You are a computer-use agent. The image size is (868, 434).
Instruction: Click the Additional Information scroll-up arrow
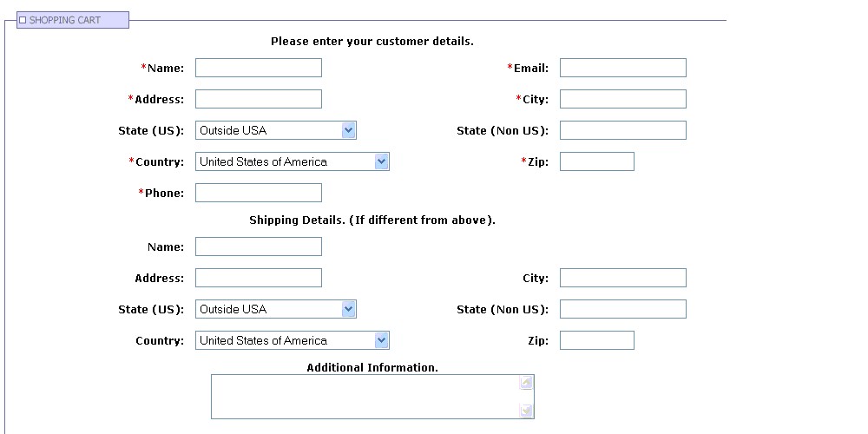pyautogui.click(x=526, y=383)
